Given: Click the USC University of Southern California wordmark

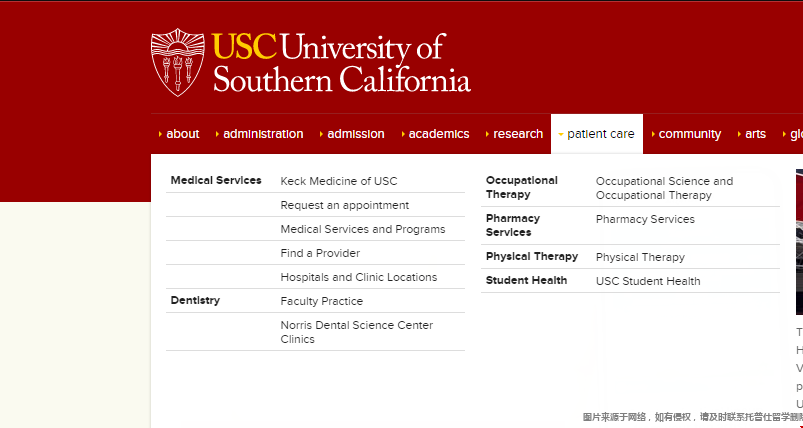Looking at the screenshot, I should (x=341, y=62).
